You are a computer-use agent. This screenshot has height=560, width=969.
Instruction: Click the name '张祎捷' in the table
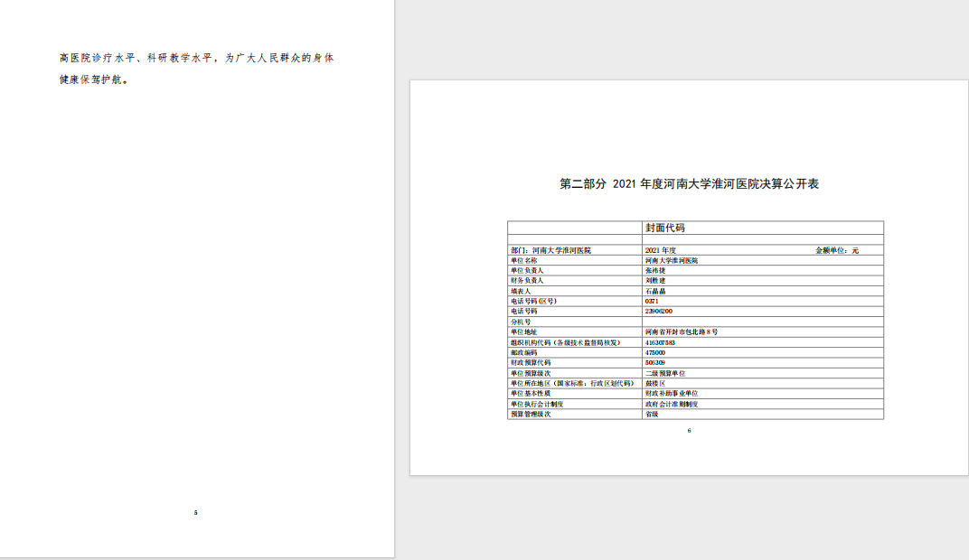click(655, 270)
